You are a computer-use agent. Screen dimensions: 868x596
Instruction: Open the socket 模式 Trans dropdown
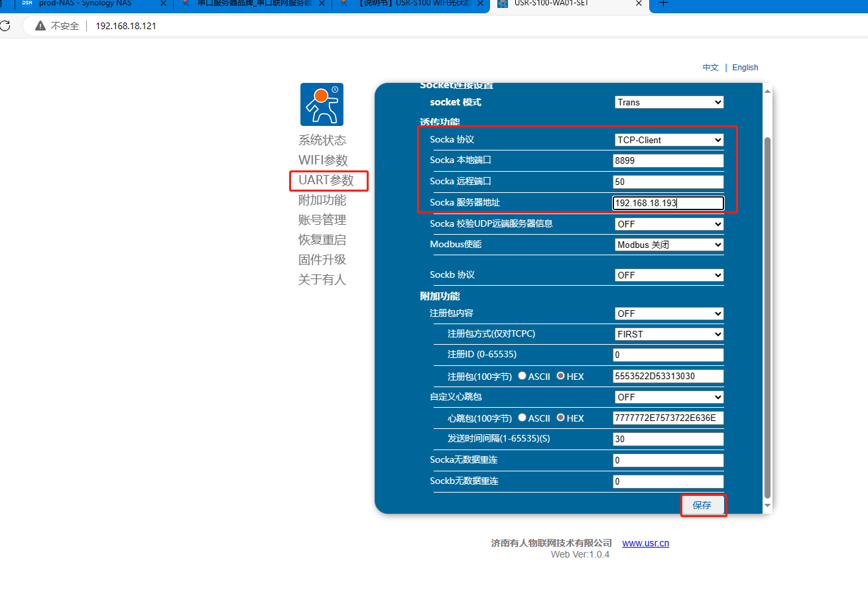tap(668, 102)
